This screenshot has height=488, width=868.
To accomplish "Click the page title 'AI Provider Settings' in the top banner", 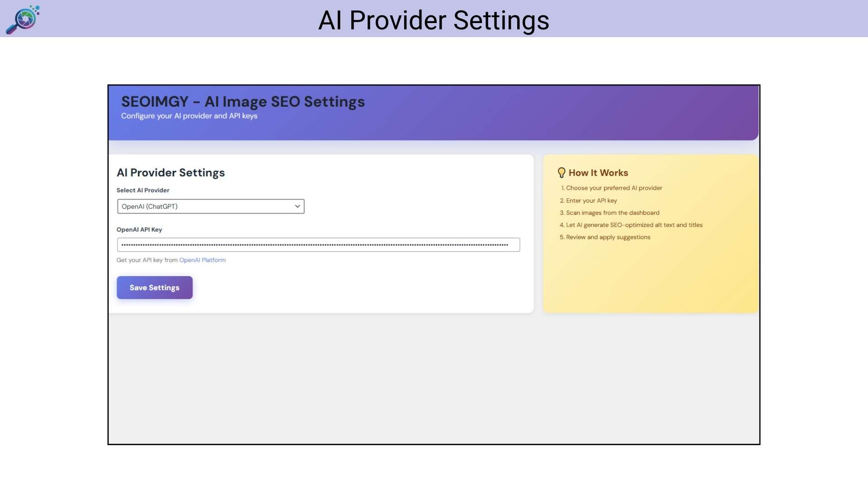I will [434, 20].
